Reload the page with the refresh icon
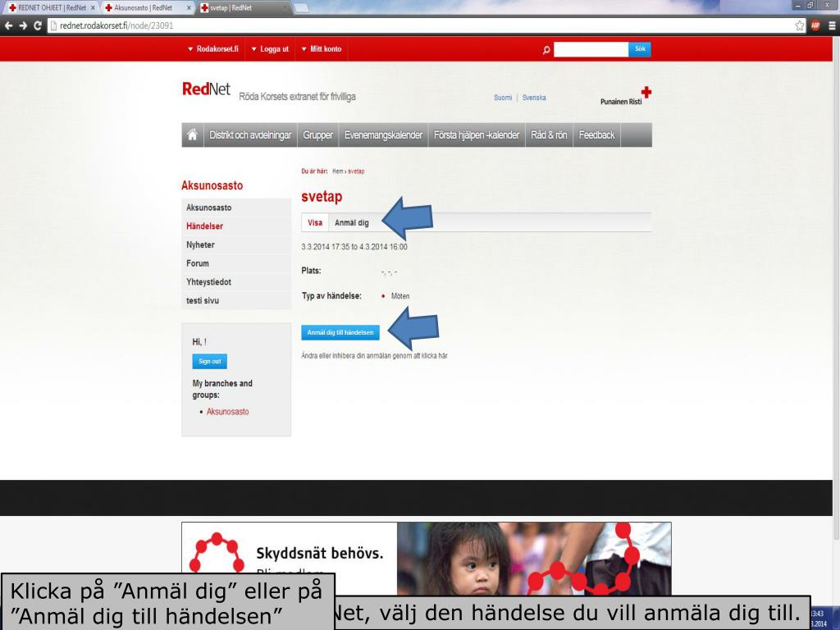Screen dimensions: 840x630 click(38, 25)
